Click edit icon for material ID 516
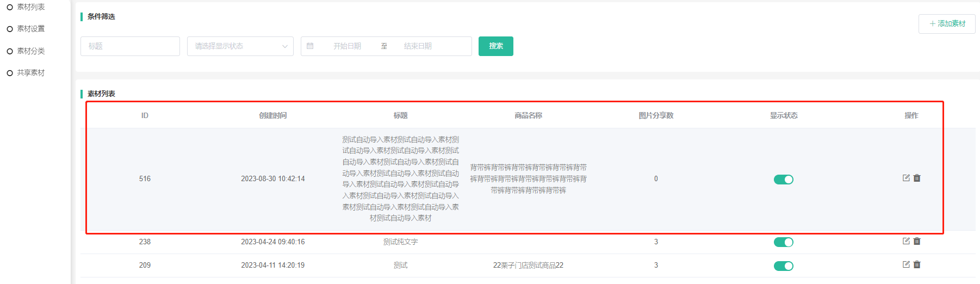Viewport: 980px width, 284px height. click(906, 178)
